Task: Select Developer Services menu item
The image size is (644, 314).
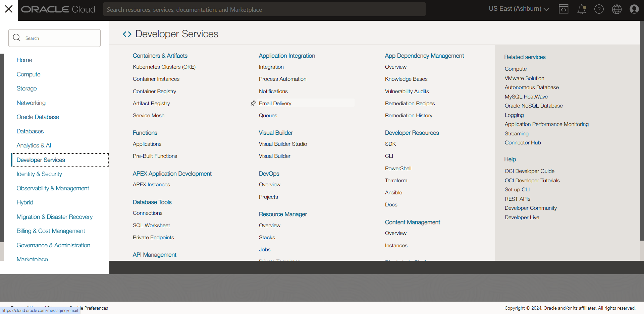Action: tap(60, 160)
